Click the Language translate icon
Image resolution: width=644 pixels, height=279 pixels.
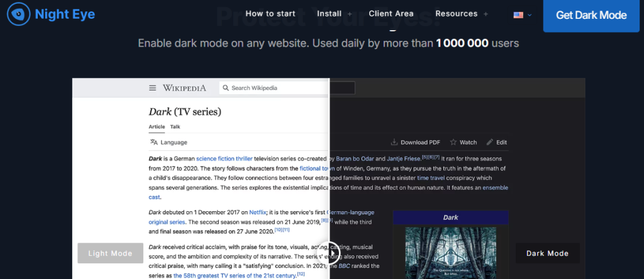(x=153, y=142)
